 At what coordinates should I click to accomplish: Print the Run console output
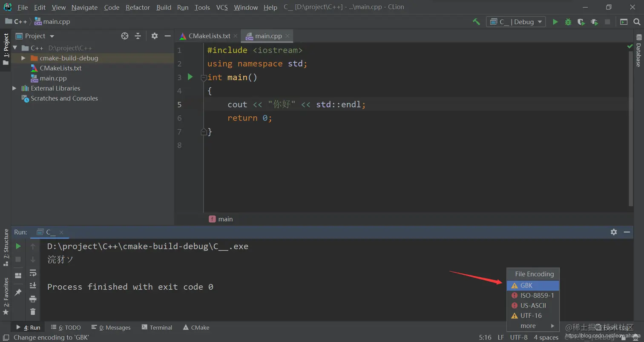coord(33,299)
